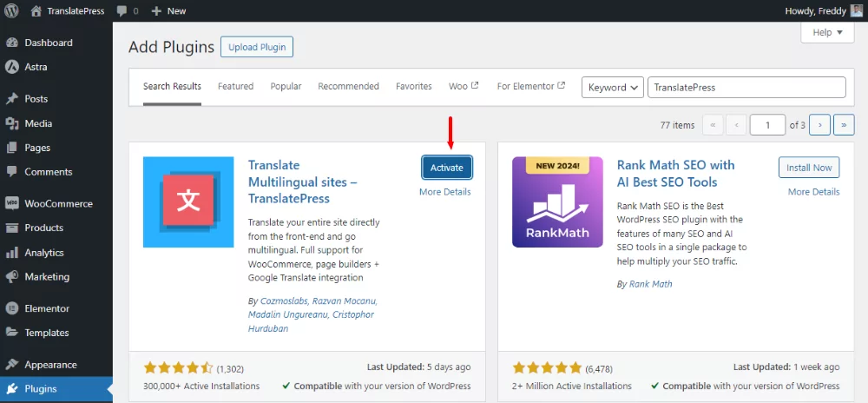Jump to the last results page
868x403 pixels.
pyautogui.click(x=844, y=125)
